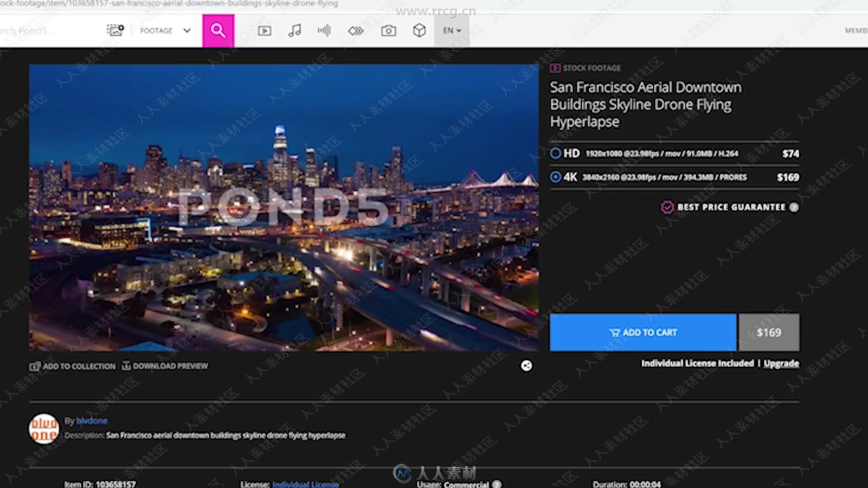
Task: Click the Footage search category icon
Action: (264, 30)
